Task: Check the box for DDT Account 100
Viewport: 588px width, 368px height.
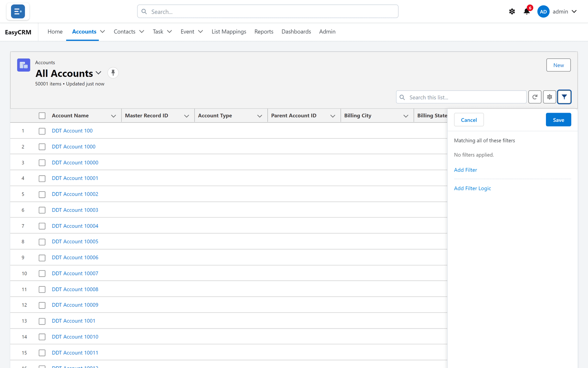Action: [x=42, y=131]
